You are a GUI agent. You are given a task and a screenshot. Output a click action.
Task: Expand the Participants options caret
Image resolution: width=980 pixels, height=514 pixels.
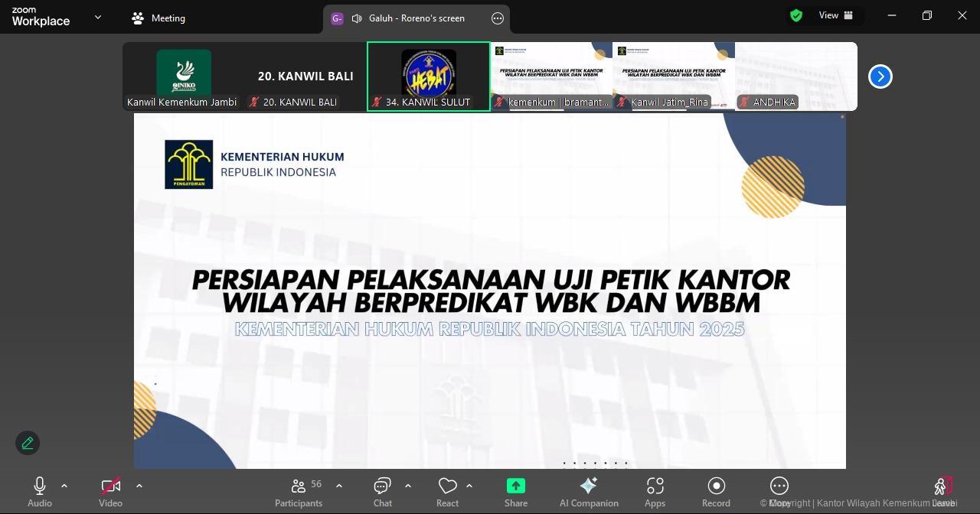click(x=339, y=486)
